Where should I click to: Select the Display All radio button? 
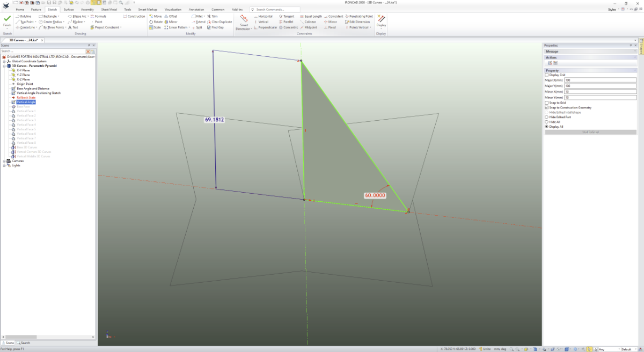[547, 126]
